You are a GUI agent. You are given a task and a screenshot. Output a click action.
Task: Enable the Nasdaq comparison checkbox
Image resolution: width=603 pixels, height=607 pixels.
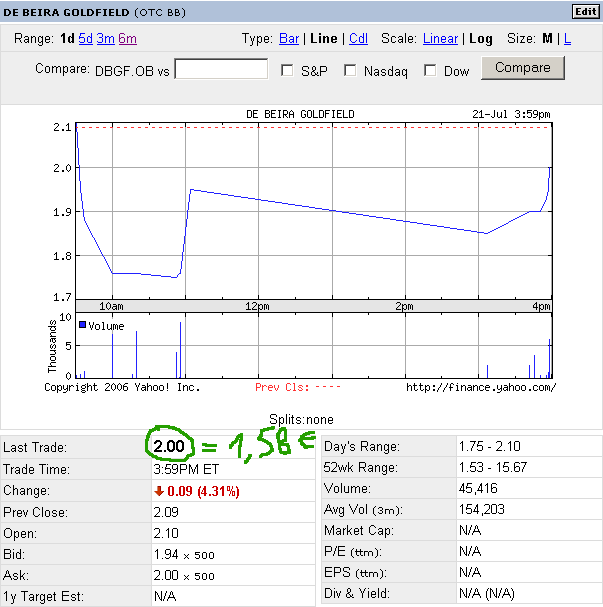(x=350, y=70)
